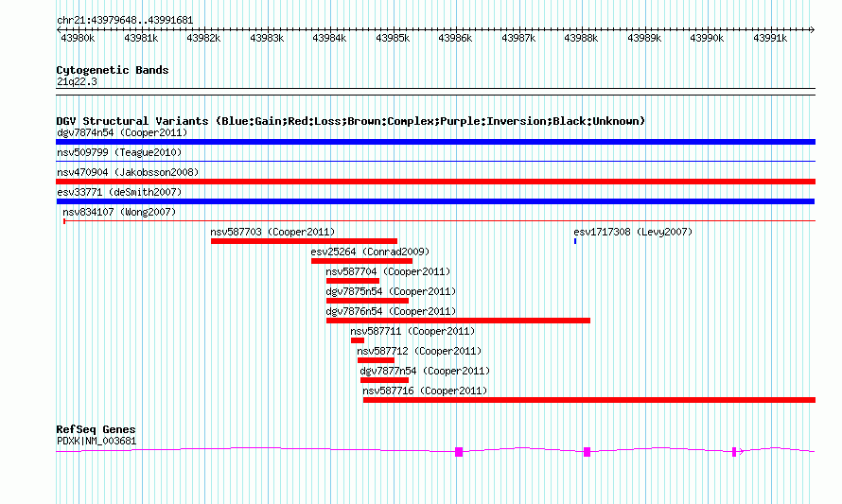Open nsv587711 (Cooper2011) label
This screenshot has height=504, width=842.
tap(412, 331)
